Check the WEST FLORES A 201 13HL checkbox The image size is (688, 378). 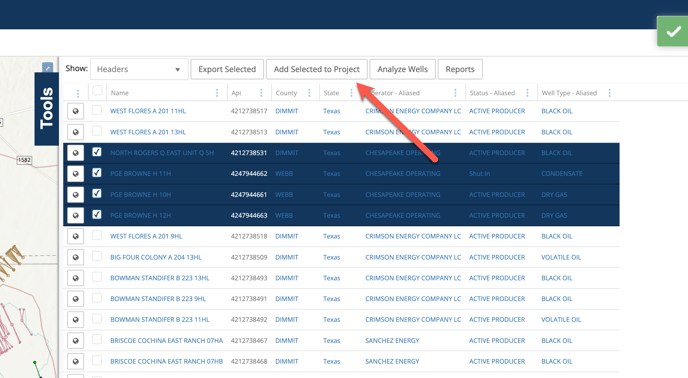(x=97, y=131)
